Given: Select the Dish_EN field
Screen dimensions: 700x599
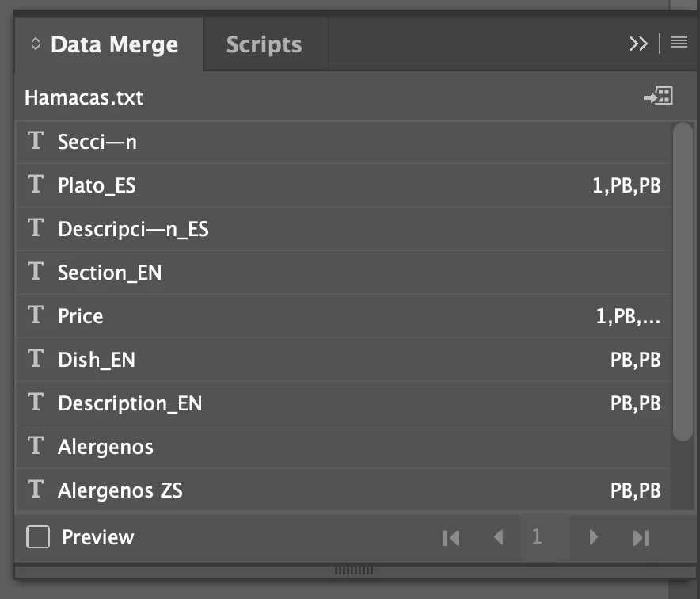Looking at the screenshot, I should click(344, 360).
